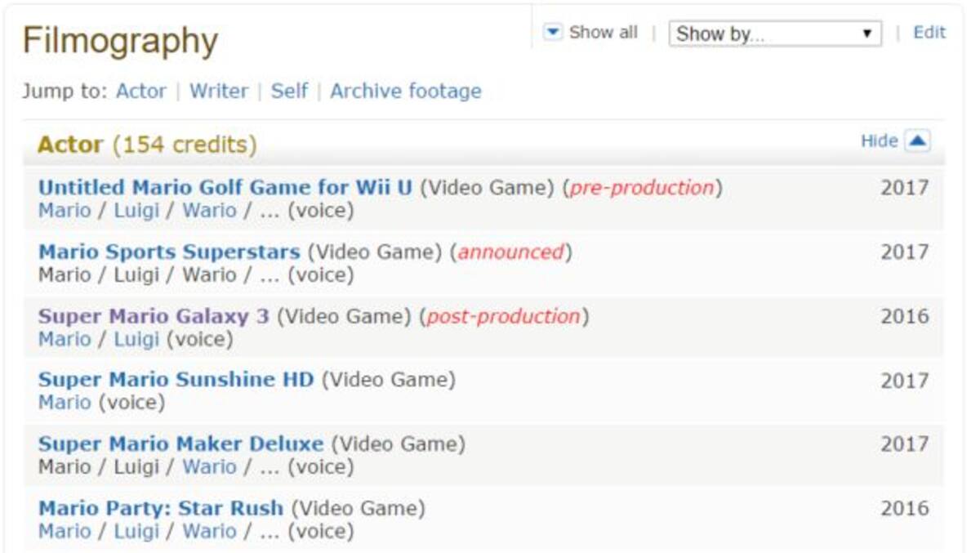Jump to the Actor section

140,91
